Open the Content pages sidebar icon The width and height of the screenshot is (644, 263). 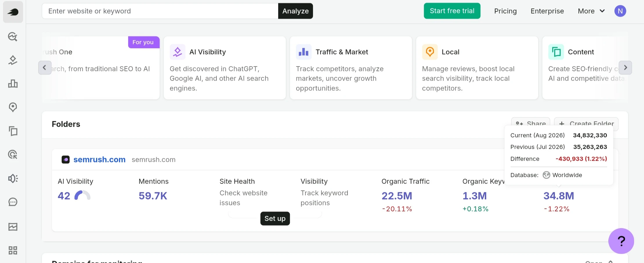pyautogui.click(x=13, y=131)
